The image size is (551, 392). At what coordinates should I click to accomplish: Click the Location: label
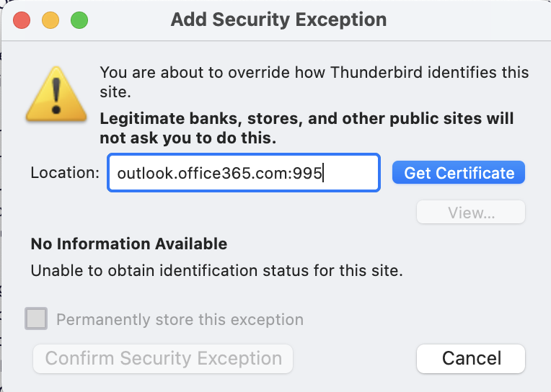[x=65, y=173]
